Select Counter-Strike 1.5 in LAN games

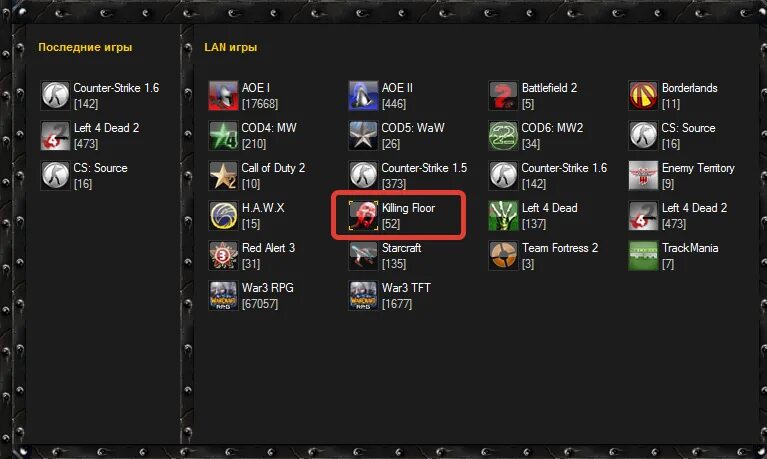(x=408, y=175)
